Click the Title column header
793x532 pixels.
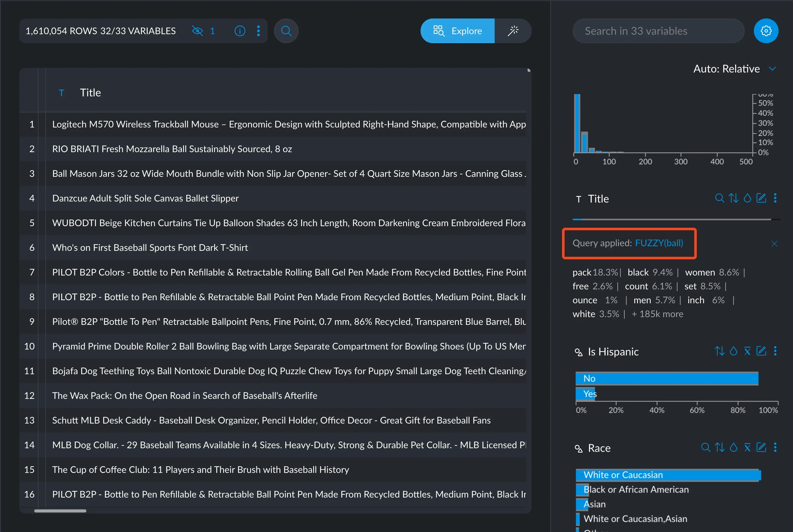tap(90, 93)
